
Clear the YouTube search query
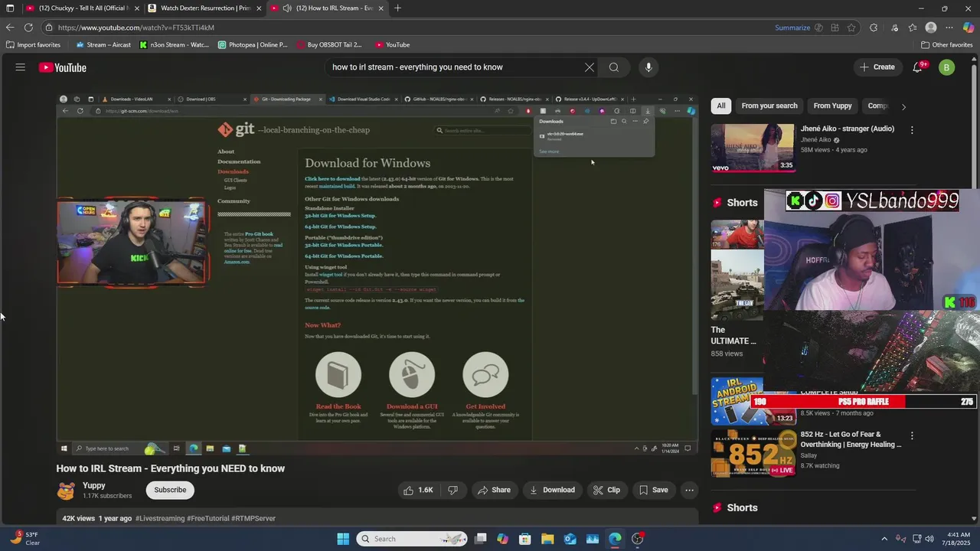(590, 67)
